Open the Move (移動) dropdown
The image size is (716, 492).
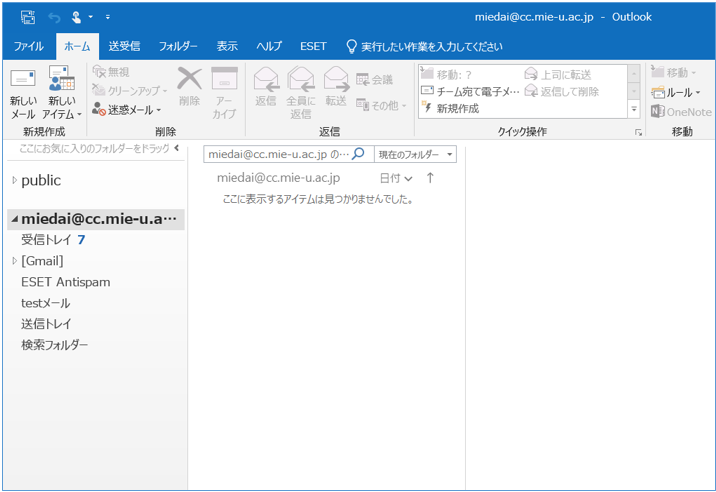673,72
